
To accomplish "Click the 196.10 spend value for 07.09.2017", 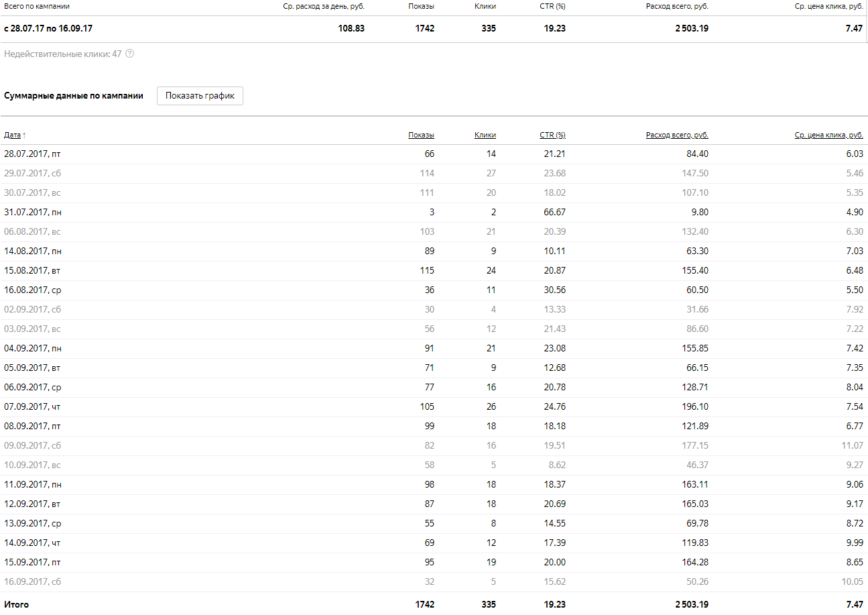I will point(695,406).
